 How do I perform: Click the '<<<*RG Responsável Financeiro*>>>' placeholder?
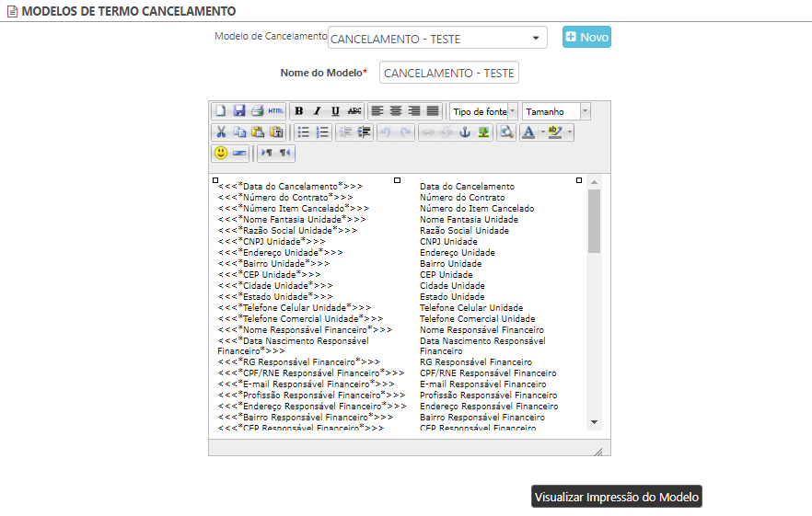(x=299, y=361)
